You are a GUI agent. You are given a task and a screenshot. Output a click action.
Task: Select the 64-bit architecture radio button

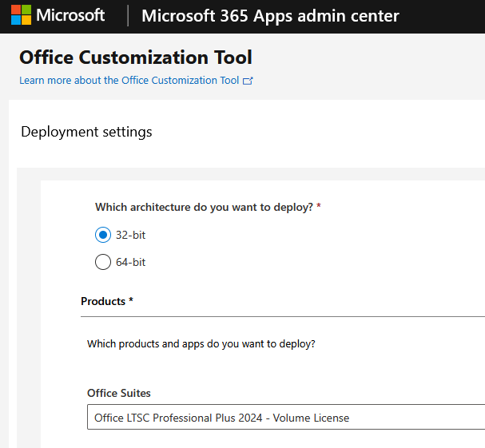click(103, 262)
